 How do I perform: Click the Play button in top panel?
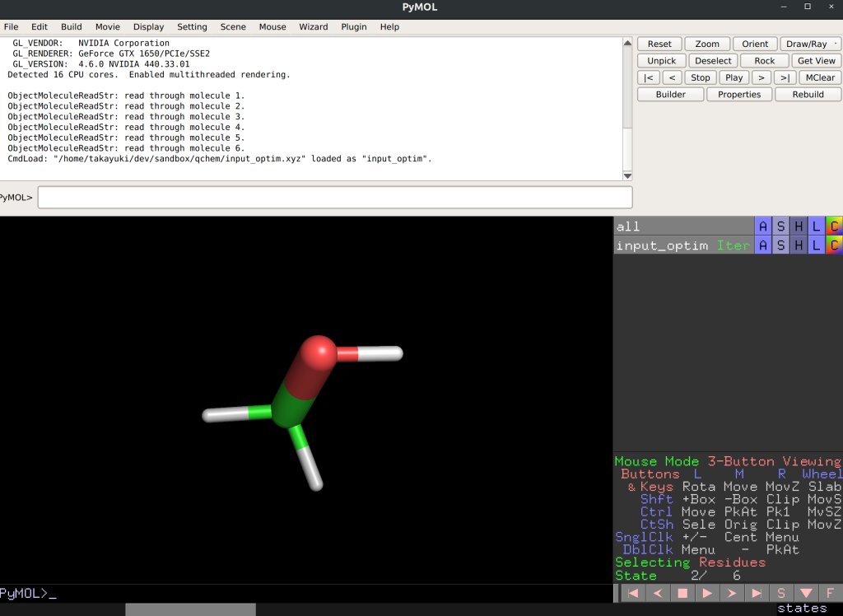(734, 77)
